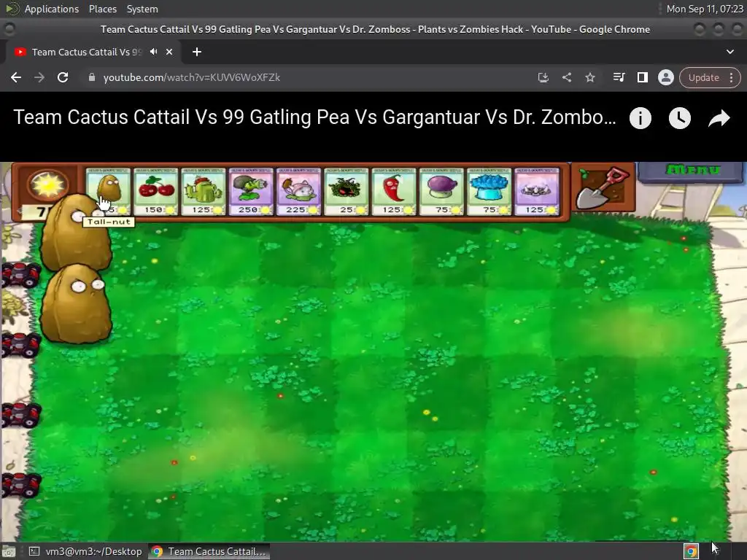
Task: Switch to Team Cactus Cattail taskbar item
Action: (x=209, y=551)
